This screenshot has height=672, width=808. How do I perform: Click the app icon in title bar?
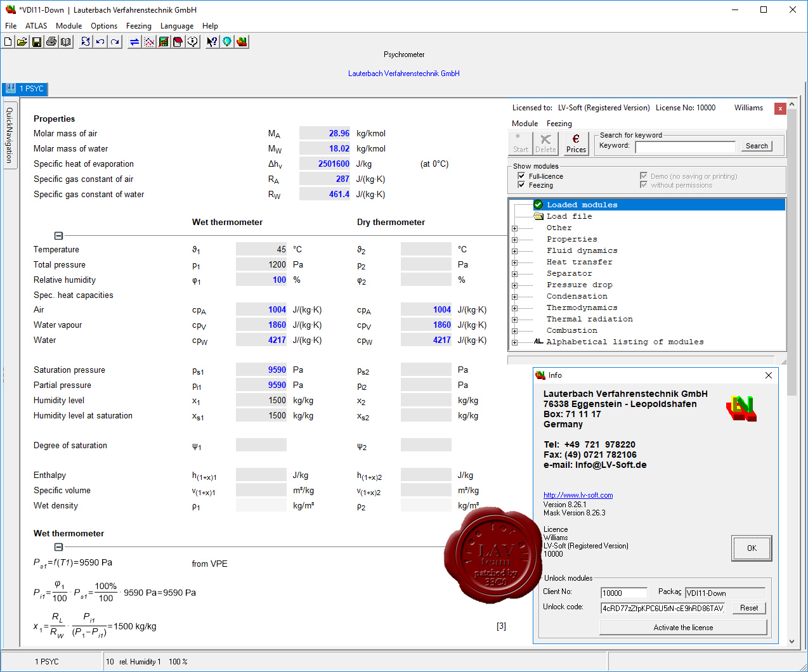(10, 10)
